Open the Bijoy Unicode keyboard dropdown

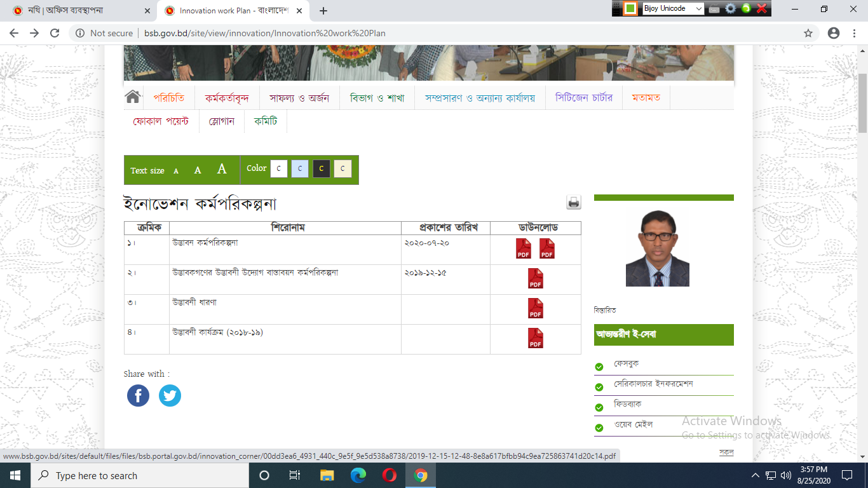pyautogui.click(x=698, y=9)
